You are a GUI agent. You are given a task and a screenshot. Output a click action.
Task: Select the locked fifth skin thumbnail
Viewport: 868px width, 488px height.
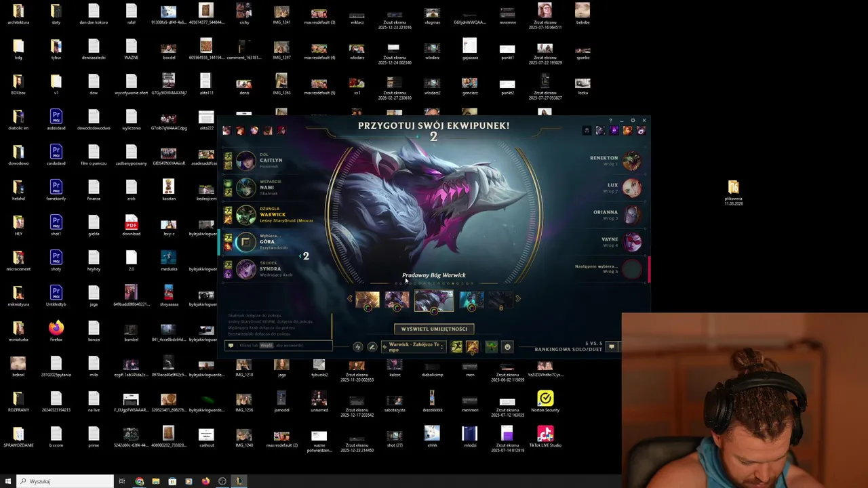click(501, 299)
